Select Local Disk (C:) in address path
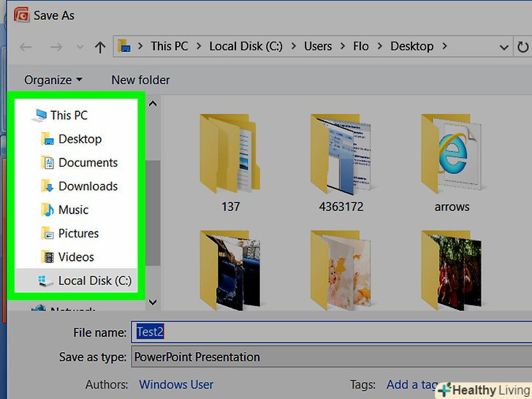Screen dimensions: 532x399 click(246, 46)
